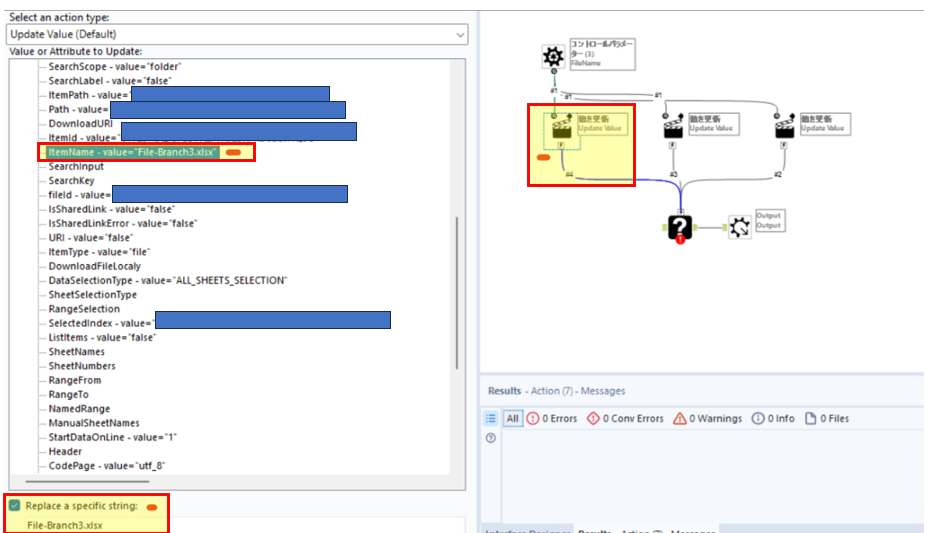
Task: Select ItemType - value="file" row
Action: tap(99, 252)
